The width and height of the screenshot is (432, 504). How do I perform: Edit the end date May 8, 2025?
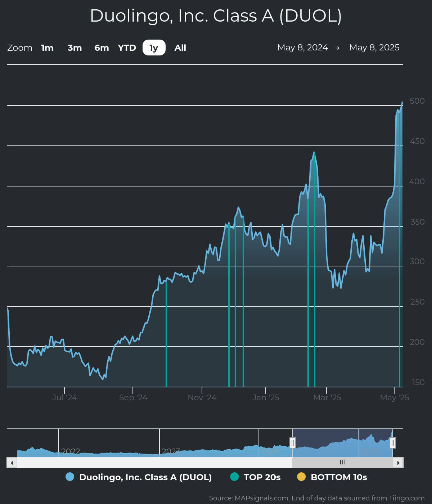(x=374, y=48)
